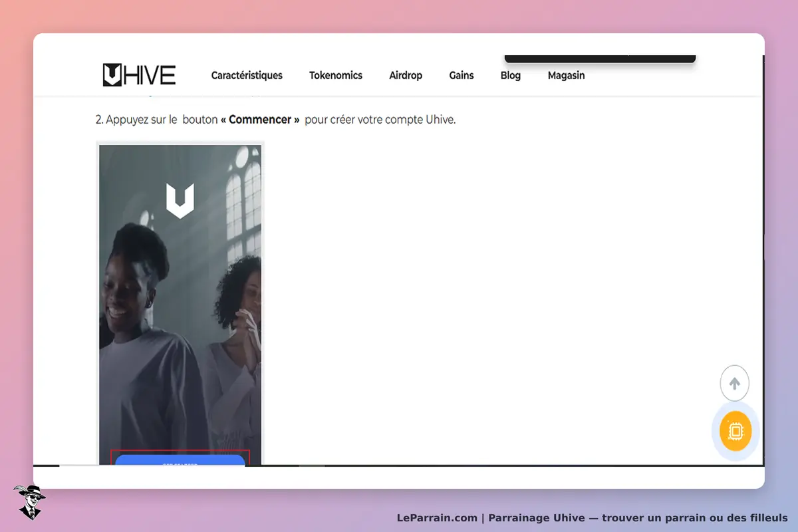Open the Tokenomics menu item
798x532 pixels.
click(336, 75)
